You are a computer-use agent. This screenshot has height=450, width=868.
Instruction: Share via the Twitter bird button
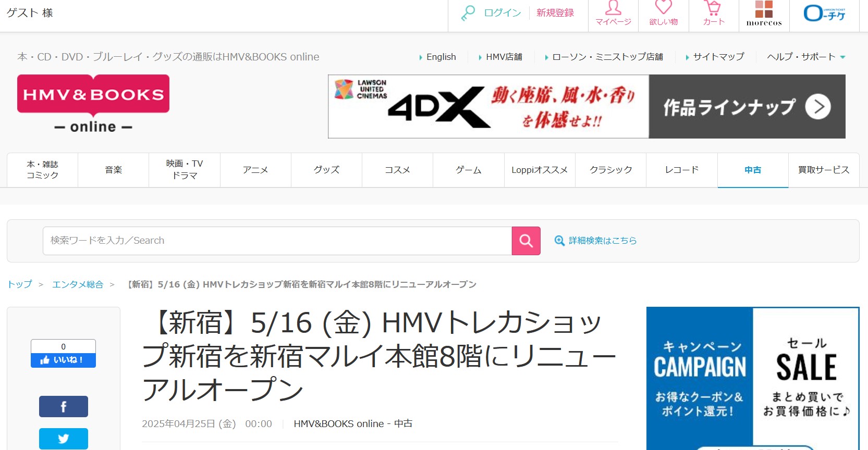[64, 439]
